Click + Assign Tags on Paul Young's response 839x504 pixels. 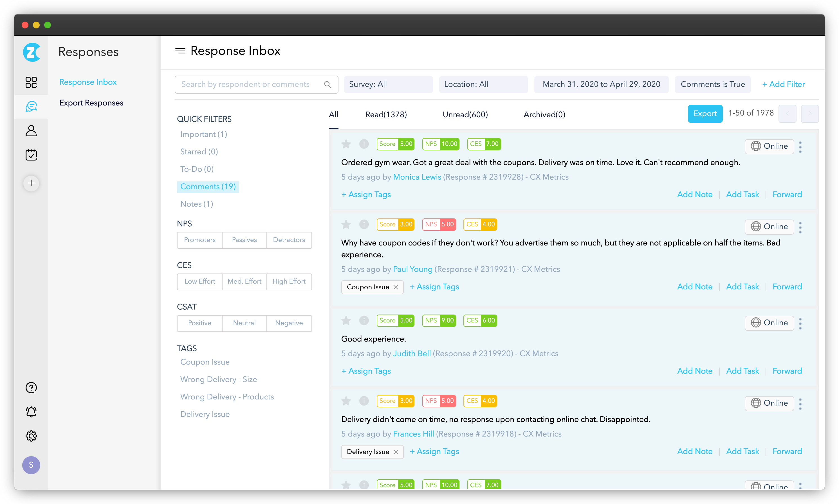pyautogui.click(x=434, y=287)
